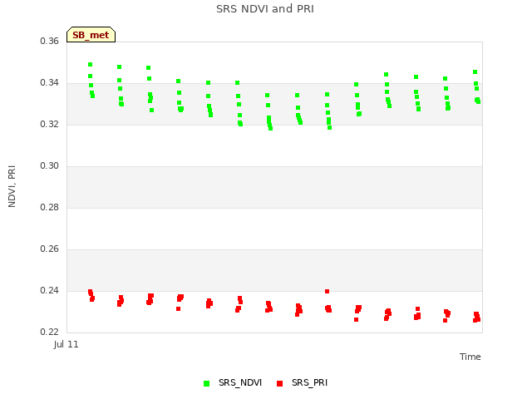This screenshot has height=399, width=532.
Task: Click the red SRS_PRI legend swatch
Action: coord(279,383)
